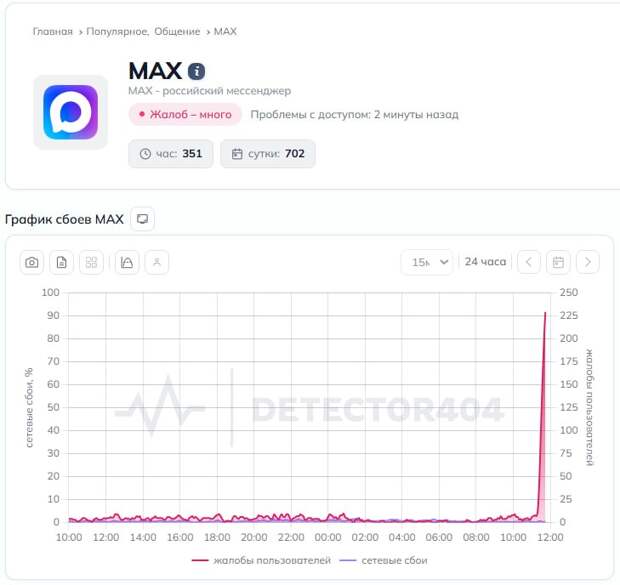Click the Жалоб – много status badge
This screenshot has width=620, height=585.
(x=185, y=114)
